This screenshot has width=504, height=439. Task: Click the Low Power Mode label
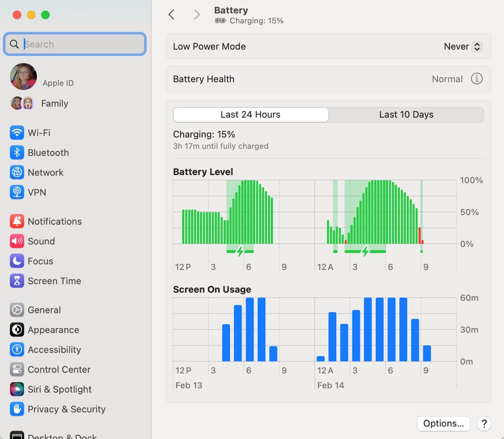pos(209,46)
